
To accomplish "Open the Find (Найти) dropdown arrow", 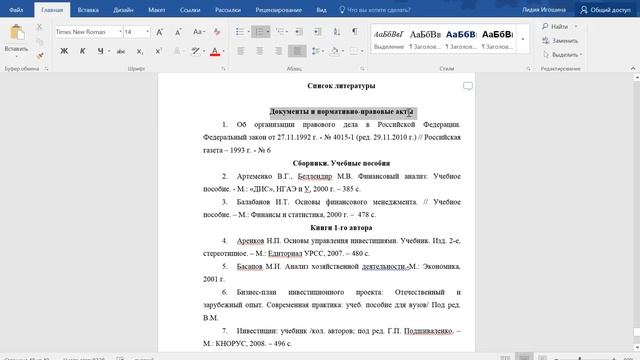I will pos(576,27).
